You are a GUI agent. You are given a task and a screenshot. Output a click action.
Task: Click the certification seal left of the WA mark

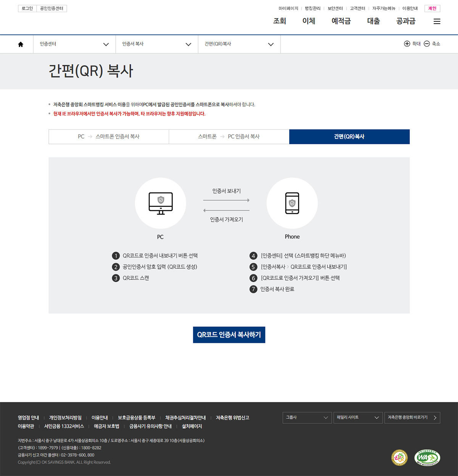coord(400,458)
